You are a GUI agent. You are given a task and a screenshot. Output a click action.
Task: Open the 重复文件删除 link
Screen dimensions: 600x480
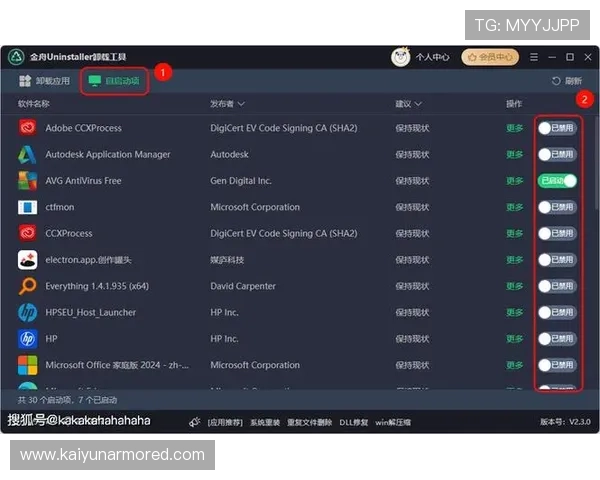pyautogui.click(x=309, y=422)
